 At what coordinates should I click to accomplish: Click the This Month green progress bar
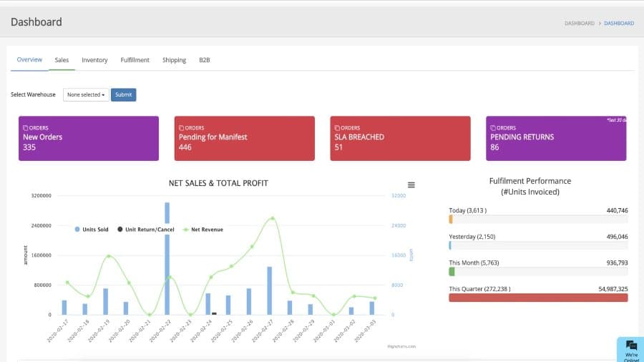tap(452, 272)
